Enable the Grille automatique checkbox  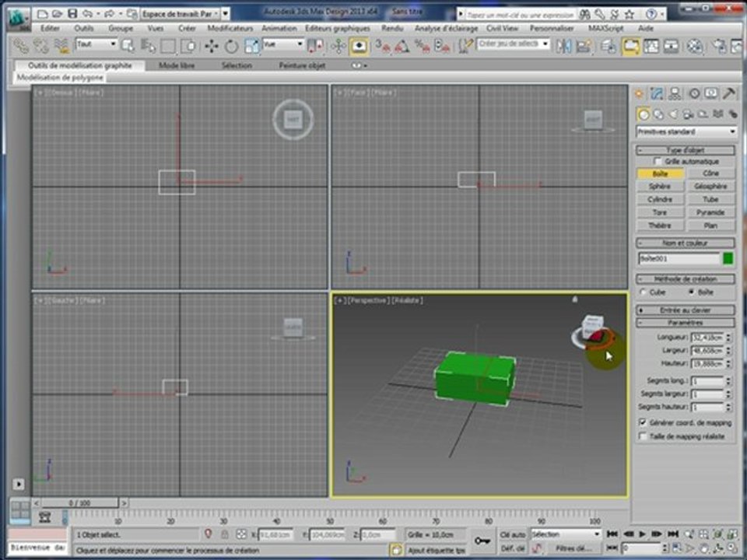coord(657,162)
